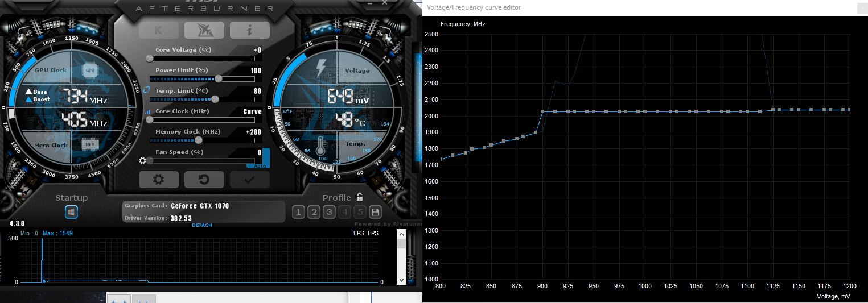Click the version number 4.3.0
The height and width of the screenshot is (303, 868).
17,224
